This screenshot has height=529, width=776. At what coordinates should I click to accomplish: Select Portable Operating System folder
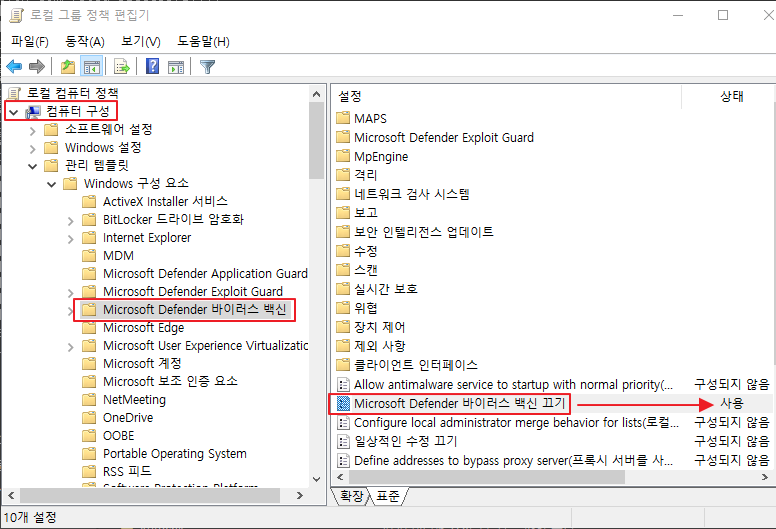tap(175, 454)
